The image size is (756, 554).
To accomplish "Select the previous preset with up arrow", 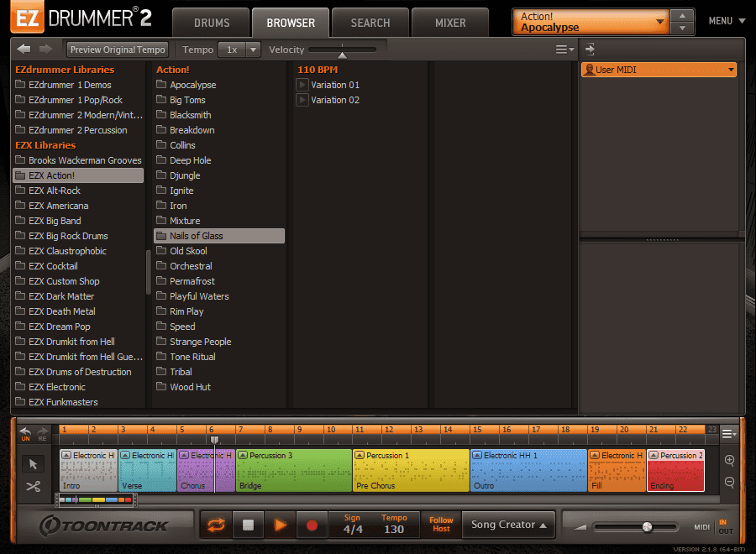I will (x=682, y=16).
